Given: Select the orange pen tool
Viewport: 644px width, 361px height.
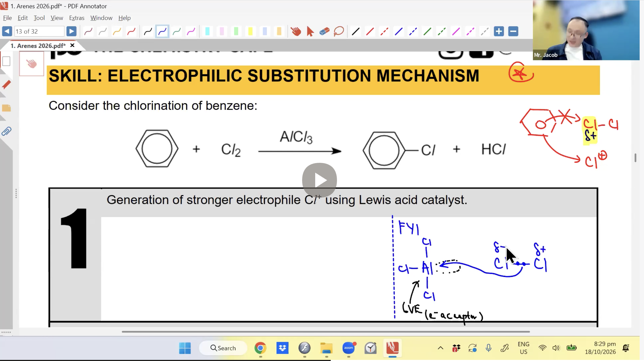Looking at the screenshot, I should click(x=117, y=32).
